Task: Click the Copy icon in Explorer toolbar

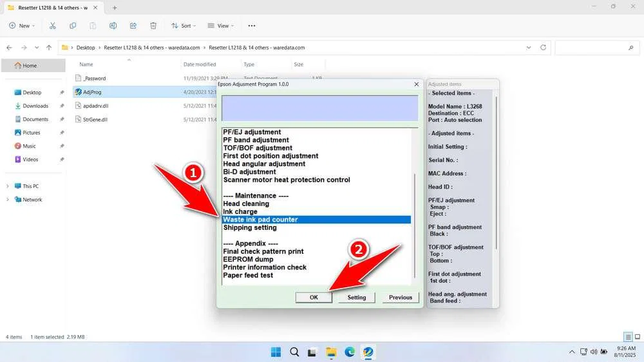Action: tap(73, 26)
